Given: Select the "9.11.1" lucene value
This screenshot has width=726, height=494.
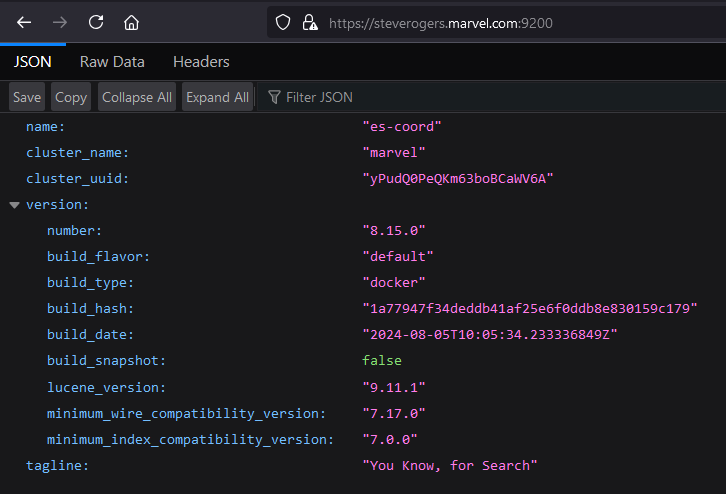Looking at the screenshot, I should coord(394,387).
